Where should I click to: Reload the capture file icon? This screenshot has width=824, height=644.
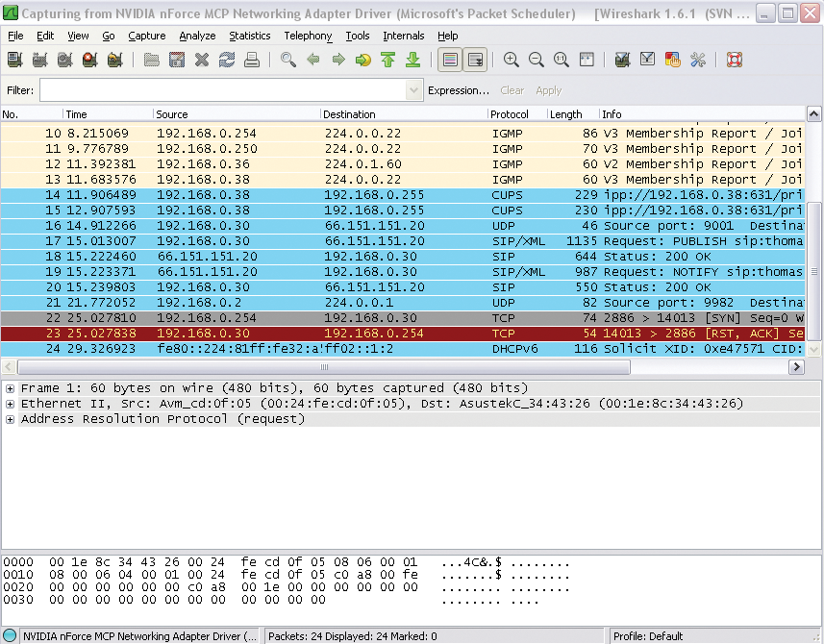(x=227, y=60)
